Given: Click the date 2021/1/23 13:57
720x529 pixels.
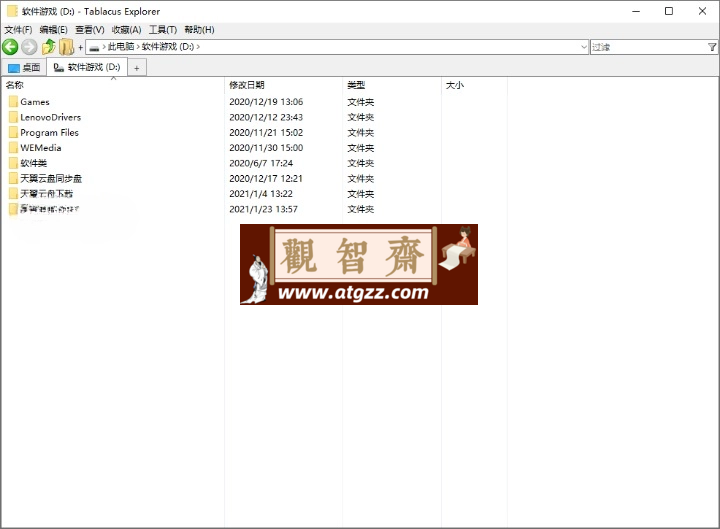Looking at the screenshot, I should point(263,209).
